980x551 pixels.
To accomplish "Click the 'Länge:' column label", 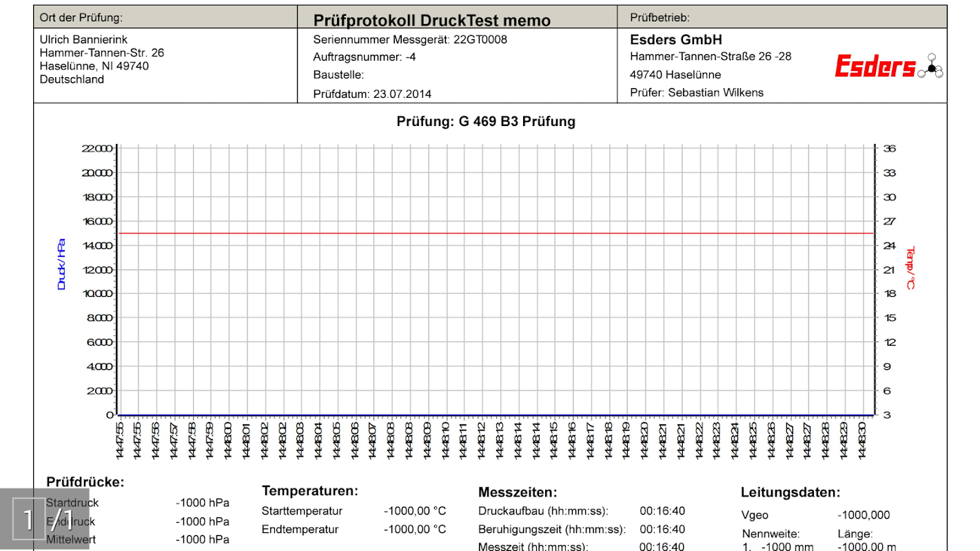I will [x=855, y=534].
